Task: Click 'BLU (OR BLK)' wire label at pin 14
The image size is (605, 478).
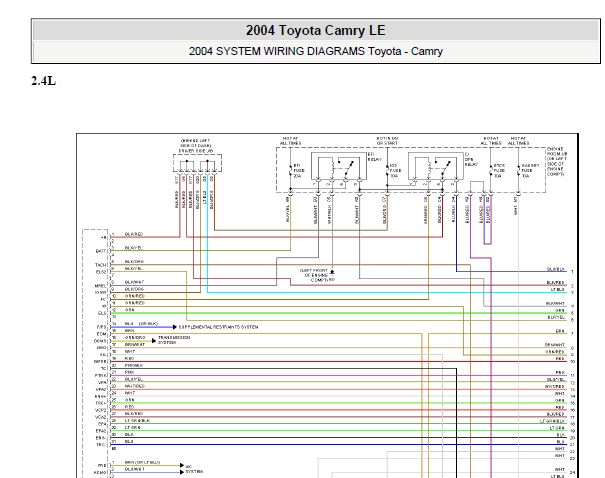Action: pyautogui.click(x=141, y=324)
